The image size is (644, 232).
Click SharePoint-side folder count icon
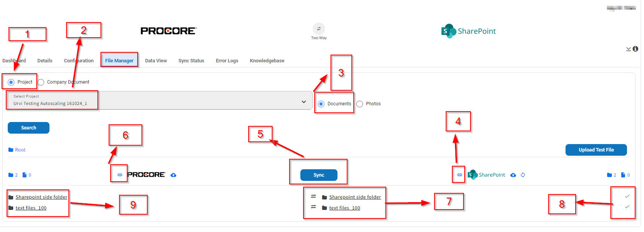point(609,175)
